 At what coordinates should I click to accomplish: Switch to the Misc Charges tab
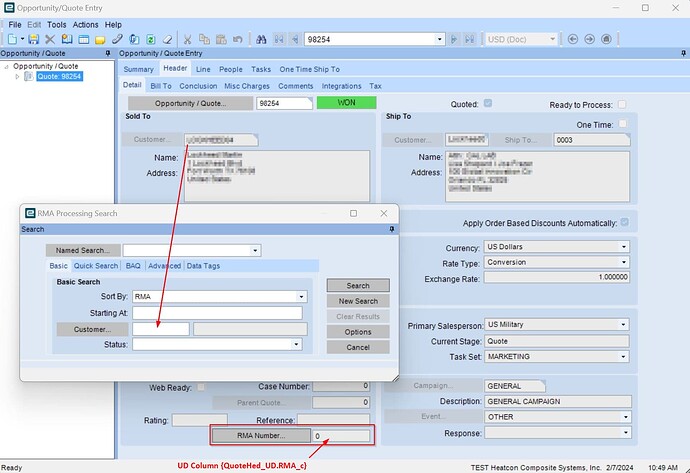click(x=246, y=86)
